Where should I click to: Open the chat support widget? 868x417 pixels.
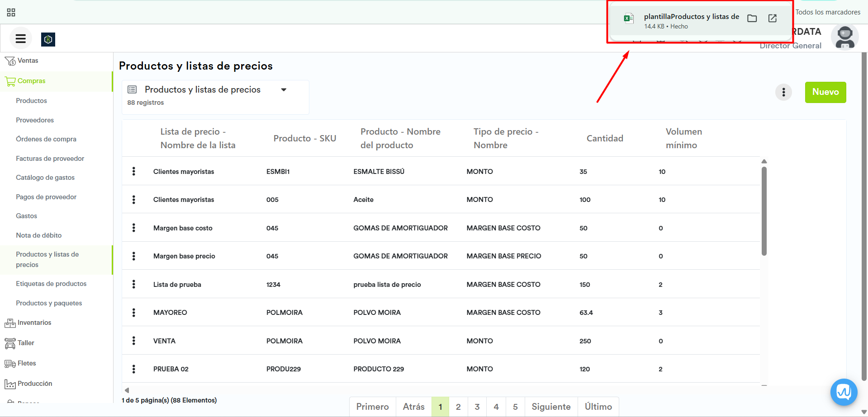tap(844, 392)
